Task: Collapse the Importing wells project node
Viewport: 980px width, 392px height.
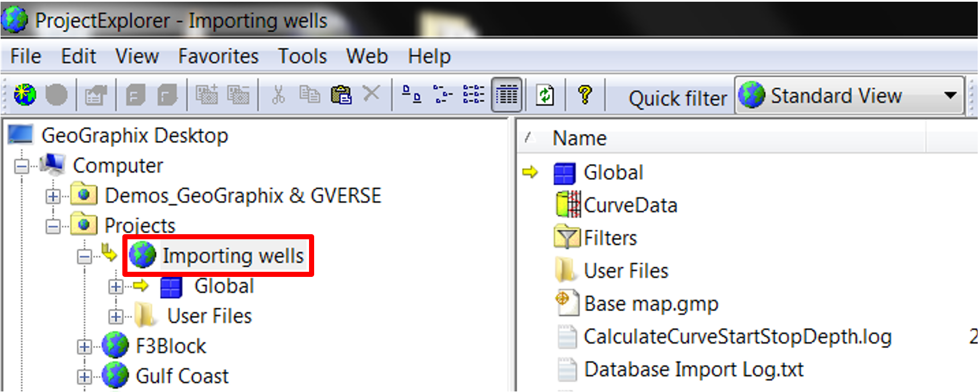Action: point(84,256)
